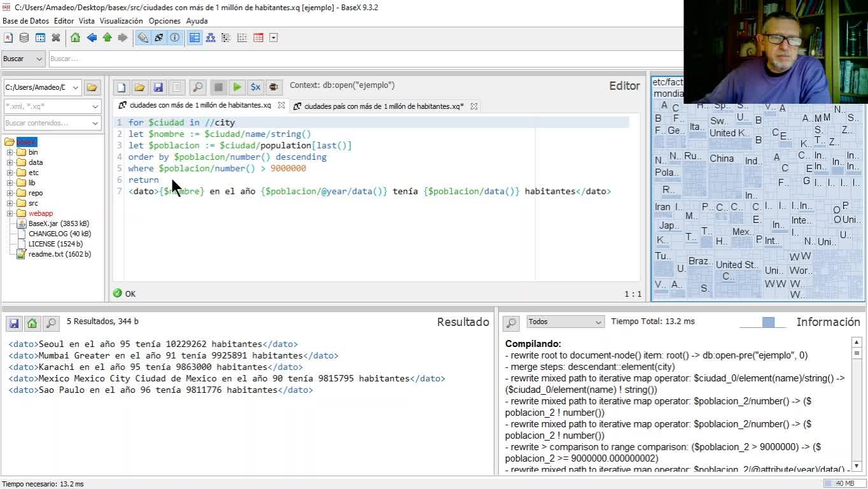Screen dimensions: 868x489
Task: Run the query with the green play button
Action: click(x=237, y=87)
